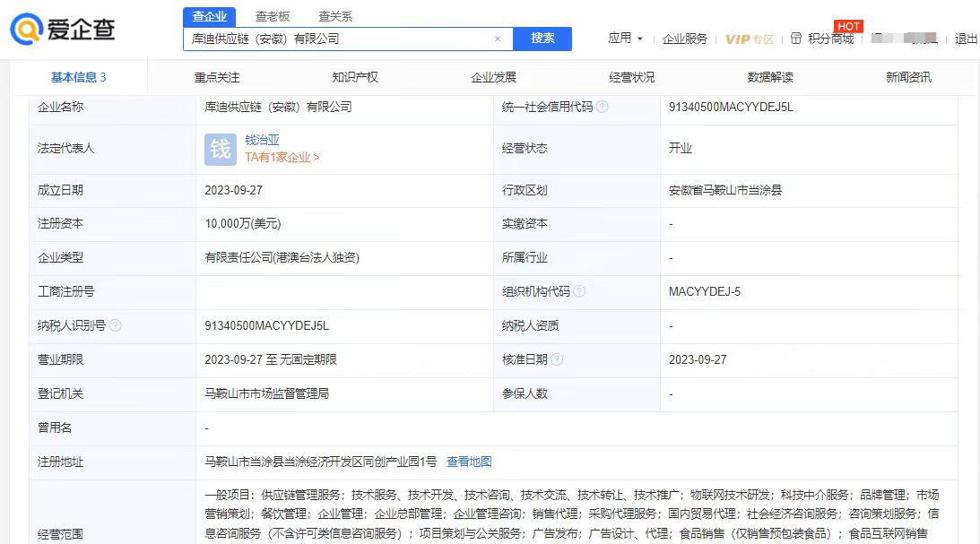This screenshot has width=980, height=544.
Task: Switch to the 查老板 search tab
Action: tap(273, 16)
